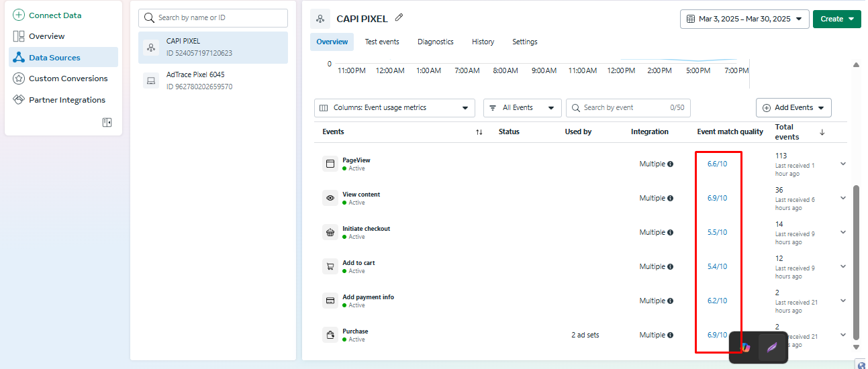
Task: Click the Purchase shopping bag icon
Action: tap(330, 335)
